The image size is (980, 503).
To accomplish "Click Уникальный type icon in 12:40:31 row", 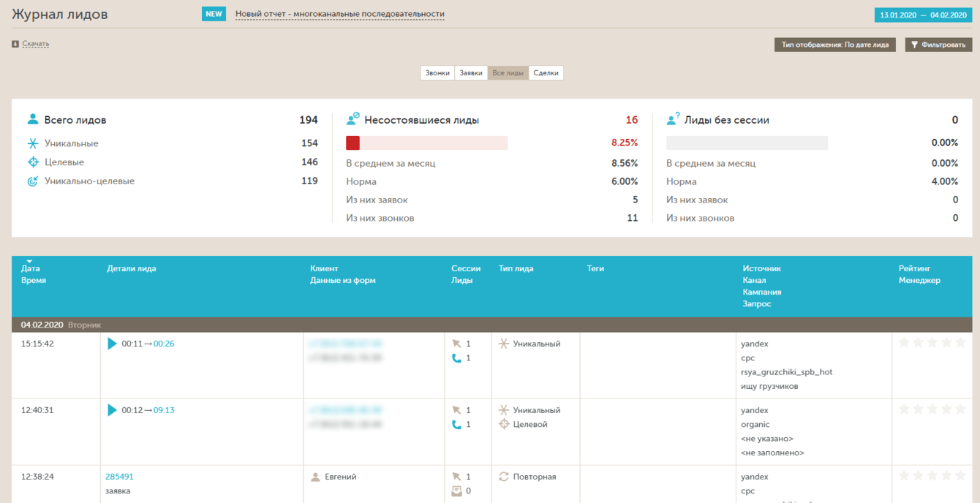I will [503, 410].
